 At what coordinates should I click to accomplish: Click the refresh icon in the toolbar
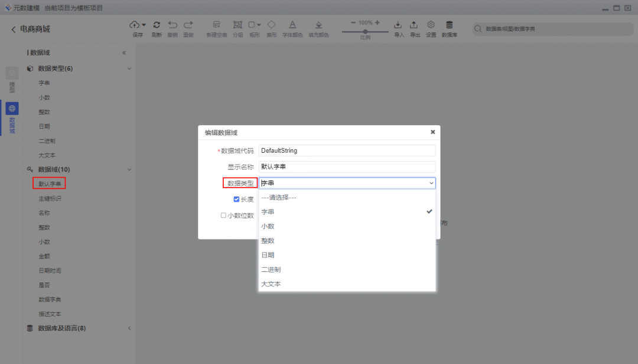(157, 25)
